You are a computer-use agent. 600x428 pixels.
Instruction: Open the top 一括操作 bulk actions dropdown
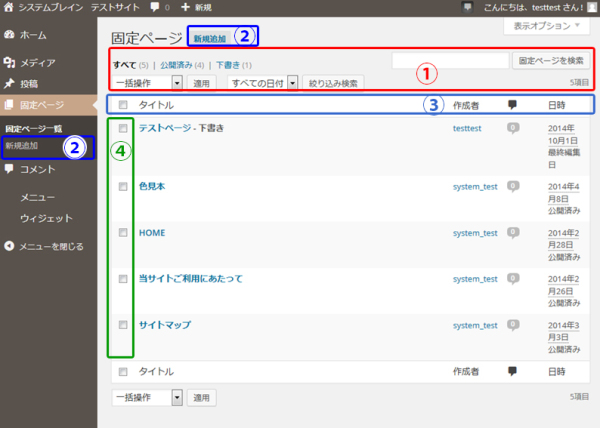click(147, 83)
